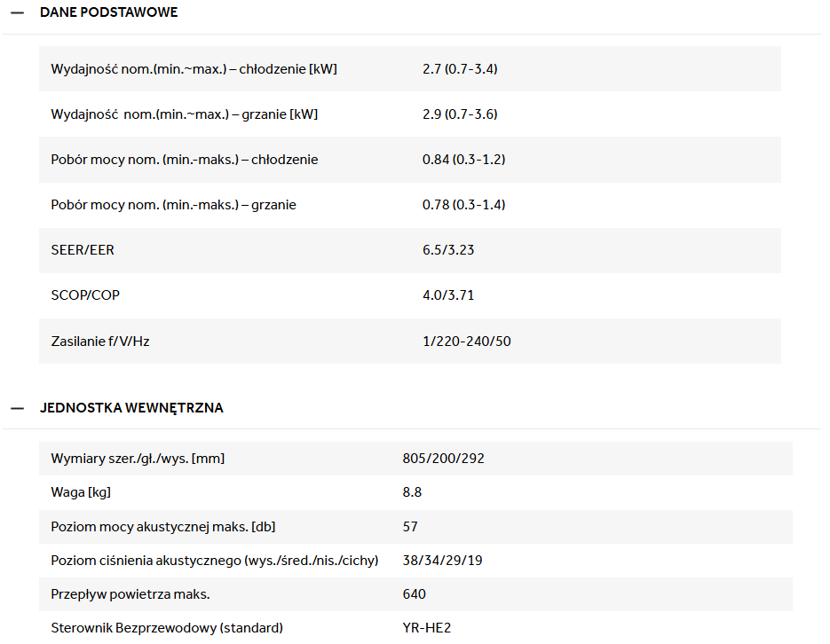Click label 'Pobór mocy nom. (min.-maks.) – chłodzenie'
830x644 pixels.
pyautogui.click(x=185, y=160)
